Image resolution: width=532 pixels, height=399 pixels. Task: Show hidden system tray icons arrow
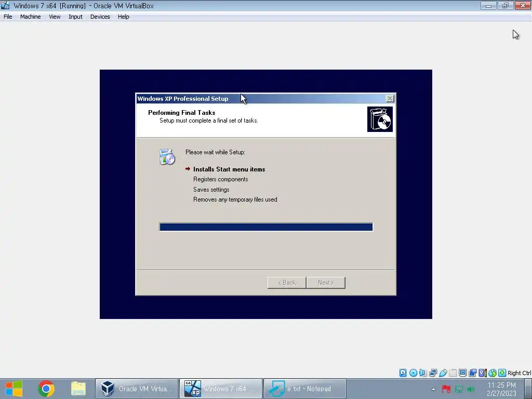coord(433,389)
